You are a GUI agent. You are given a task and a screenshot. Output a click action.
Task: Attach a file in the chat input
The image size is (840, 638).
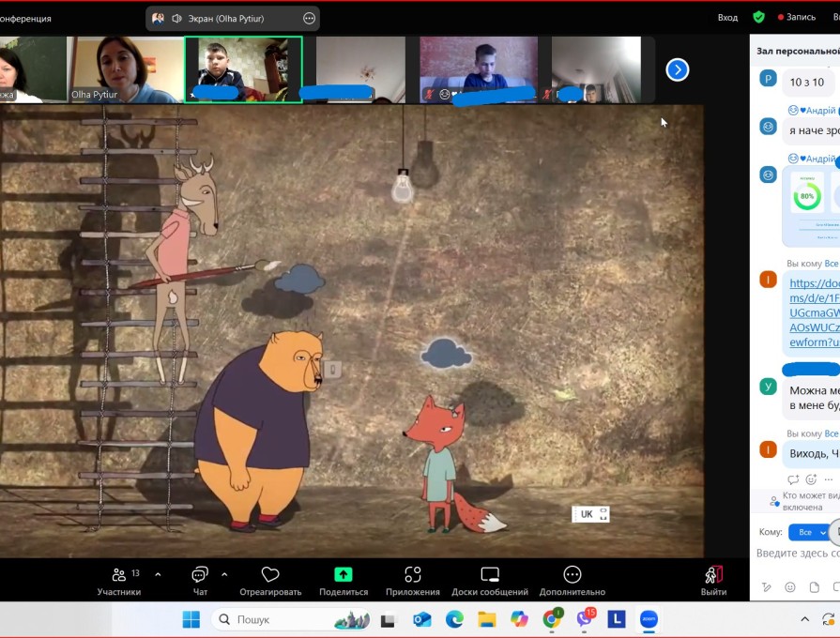click(815, 587)
